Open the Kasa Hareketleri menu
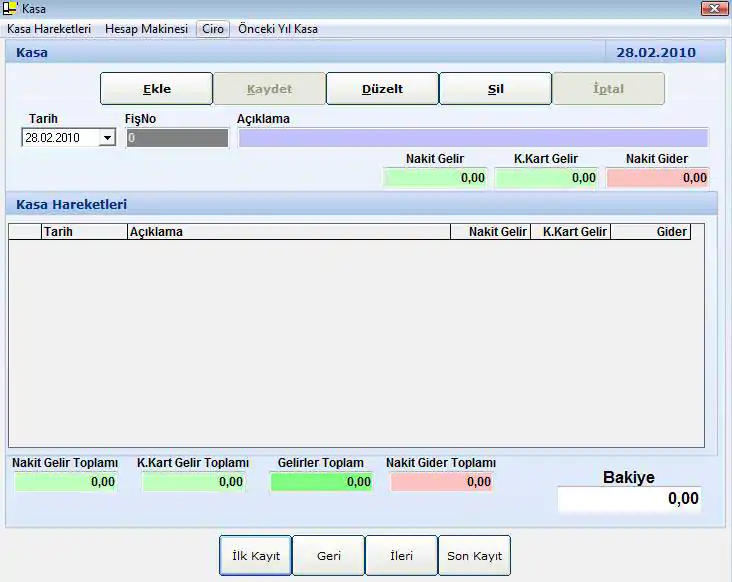This screenshot has height=582, width=732. 49,29
